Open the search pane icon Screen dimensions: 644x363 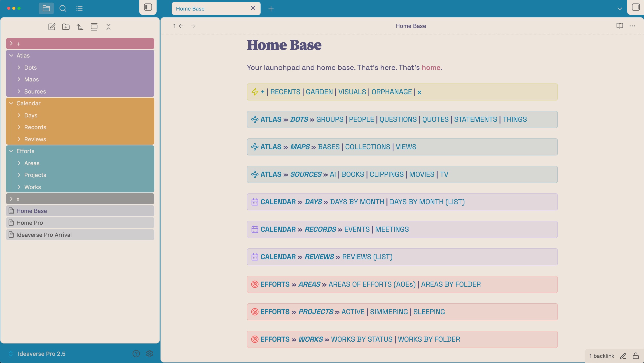63,8
